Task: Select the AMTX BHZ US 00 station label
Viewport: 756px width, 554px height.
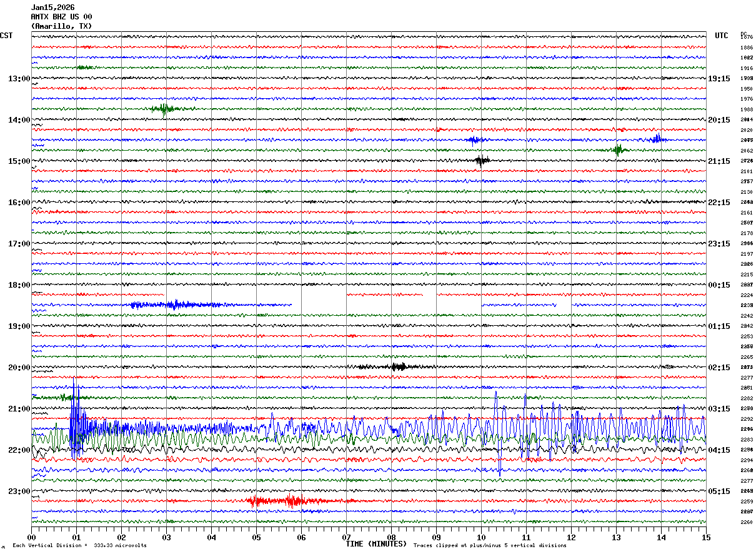Action: [61, 17]
